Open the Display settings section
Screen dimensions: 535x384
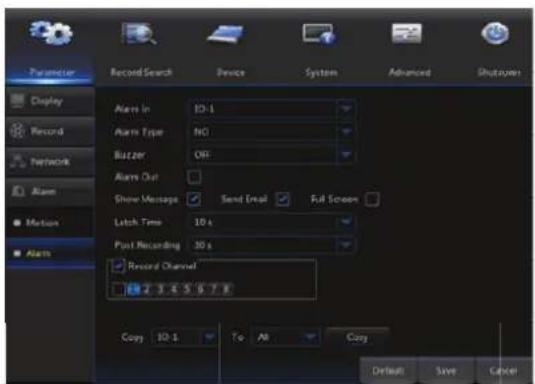point(50,101)
